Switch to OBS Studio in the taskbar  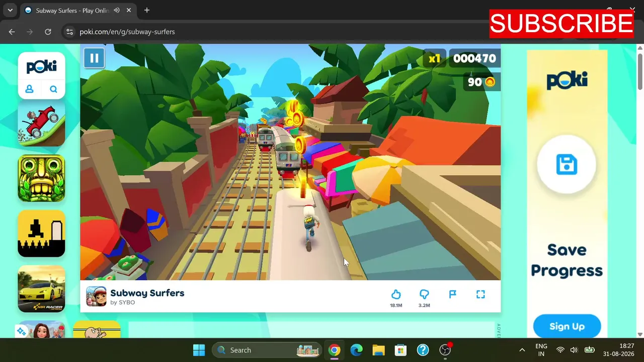pyautogui.click(x=445, y=350)
